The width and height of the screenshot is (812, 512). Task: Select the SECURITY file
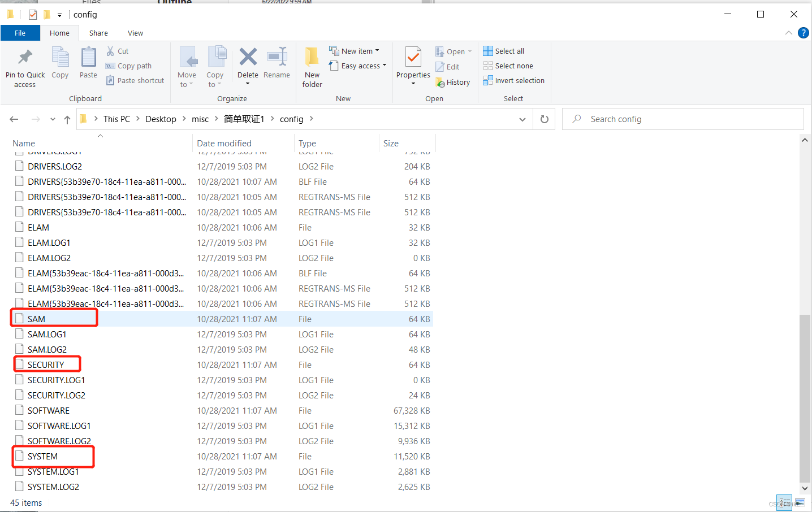[x=222, y=365]
